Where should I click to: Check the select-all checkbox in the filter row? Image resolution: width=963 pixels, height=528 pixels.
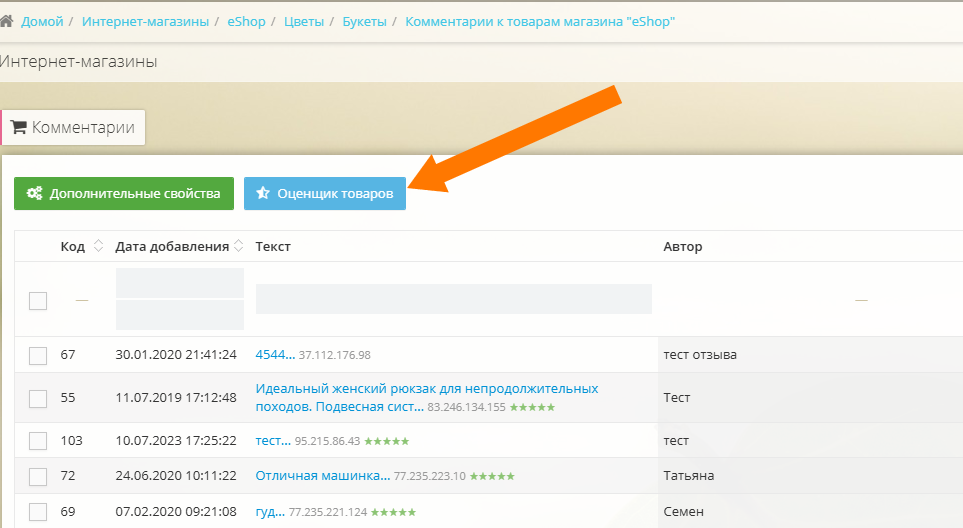38,300
